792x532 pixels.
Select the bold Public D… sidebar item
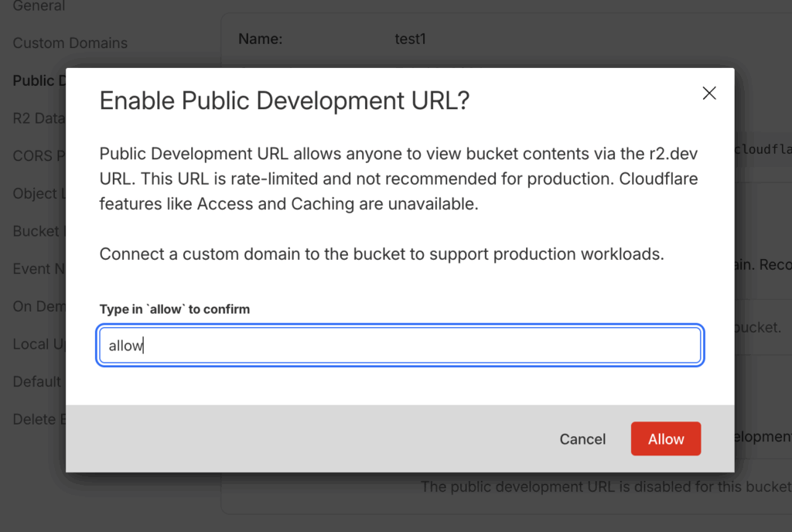(x=35, y=80)
